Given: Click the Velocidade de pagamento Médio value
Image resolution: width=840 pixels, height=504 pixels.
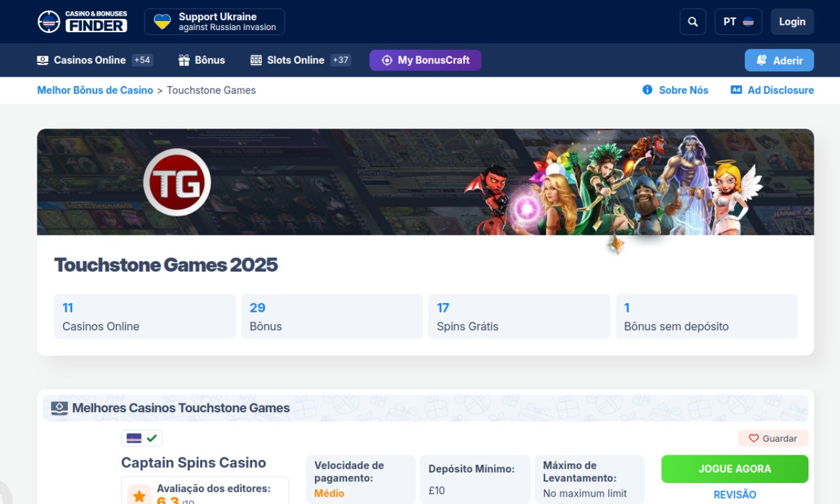Looking at the screenshot, I should coord(329,493).
